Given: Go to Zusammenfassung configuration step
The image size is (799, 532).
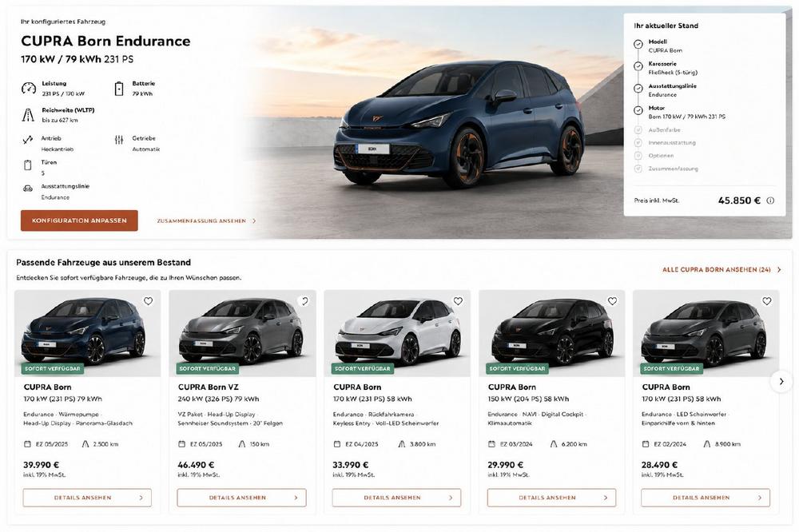Looking at the screenshot, I should point(673,169).
